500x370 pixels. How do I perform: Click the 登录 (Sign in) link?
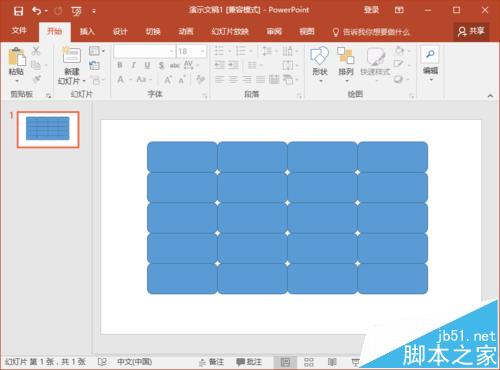[371, 10]
